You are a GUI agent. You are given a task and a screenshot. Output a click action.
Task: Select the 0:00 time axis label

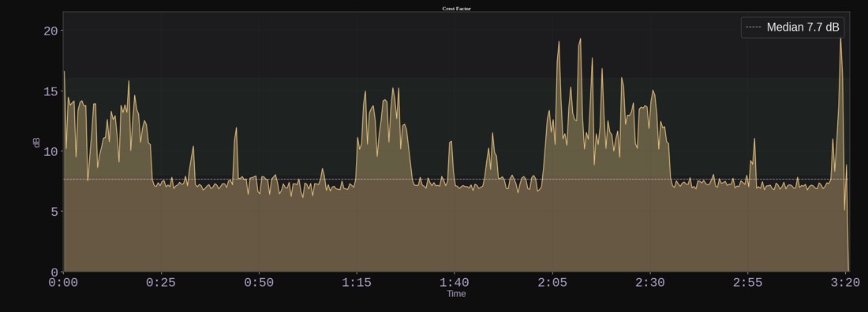pyautogui.click(x=63, y=283)
